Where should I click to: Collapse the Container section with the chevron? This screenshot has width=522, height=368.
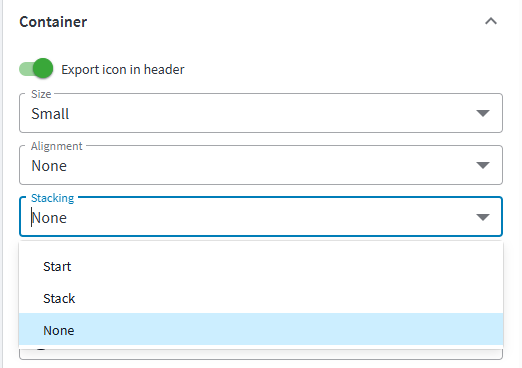491,22
